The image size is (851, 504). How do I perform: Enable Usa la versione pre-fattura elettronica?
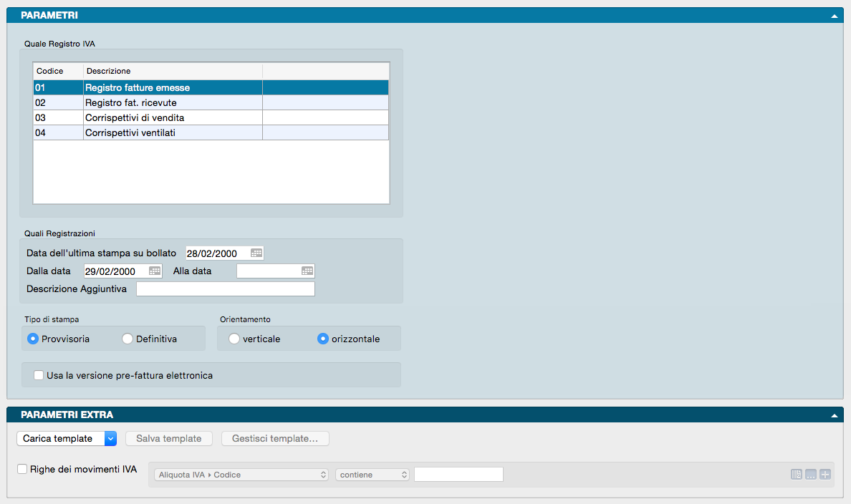pos(39,375)
